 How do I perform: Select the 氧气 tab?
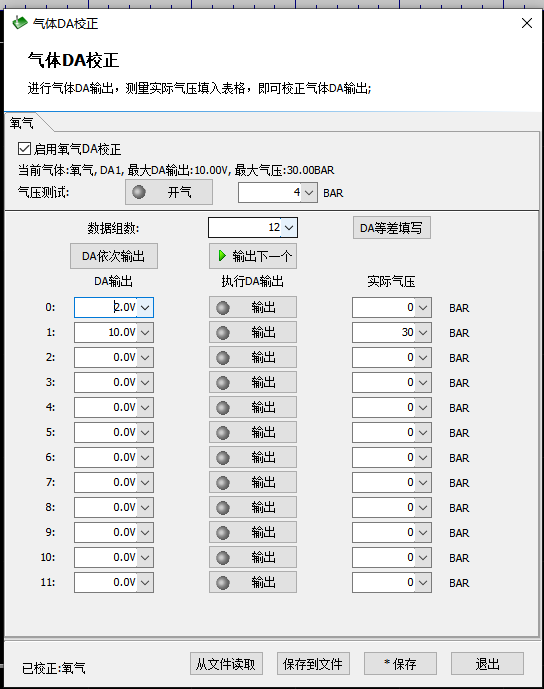(22, 123)
